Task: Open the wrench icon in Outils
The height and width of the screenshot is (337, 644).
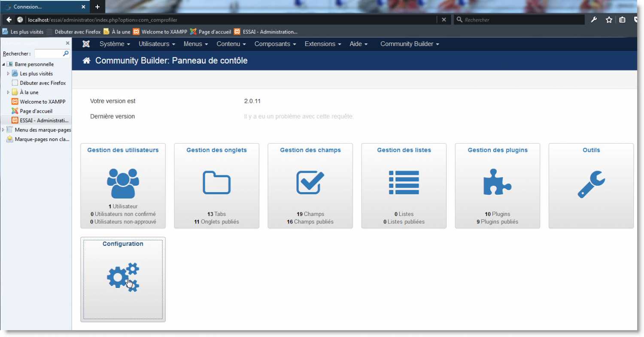Action: (591, 184)
